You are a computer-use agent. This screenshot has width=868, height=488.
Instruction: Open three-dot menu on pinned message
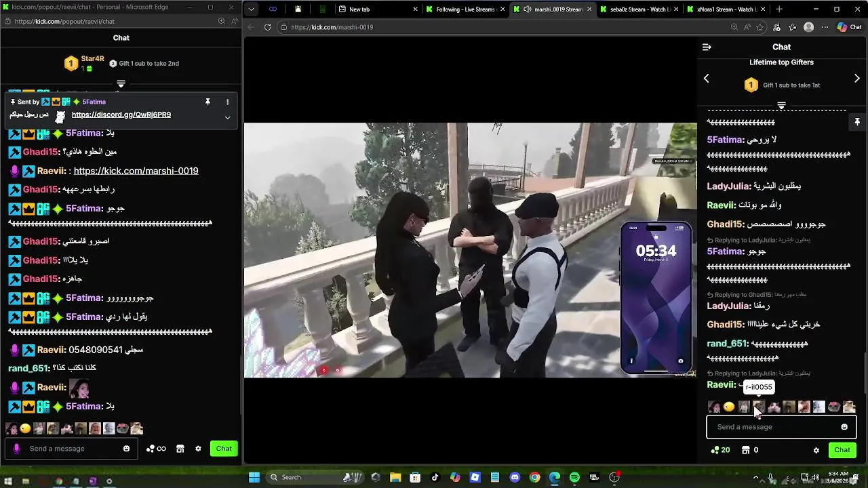tap(227, 102)
